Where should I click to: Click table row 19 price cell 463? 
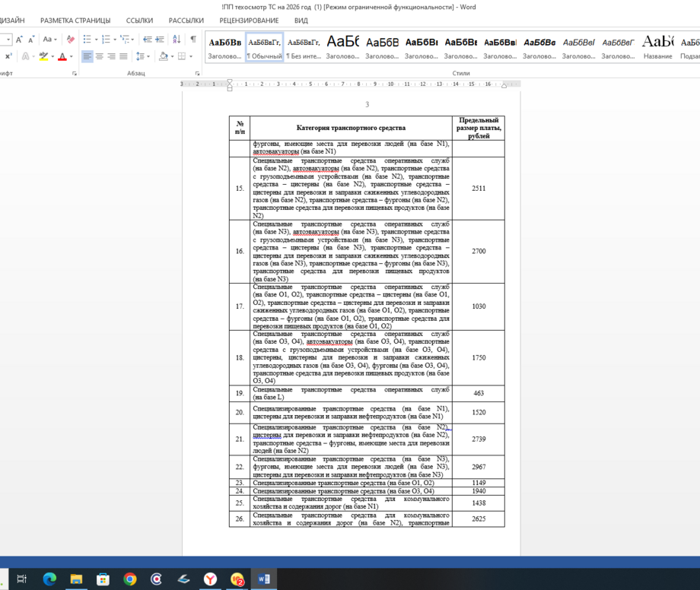[478, 394]
